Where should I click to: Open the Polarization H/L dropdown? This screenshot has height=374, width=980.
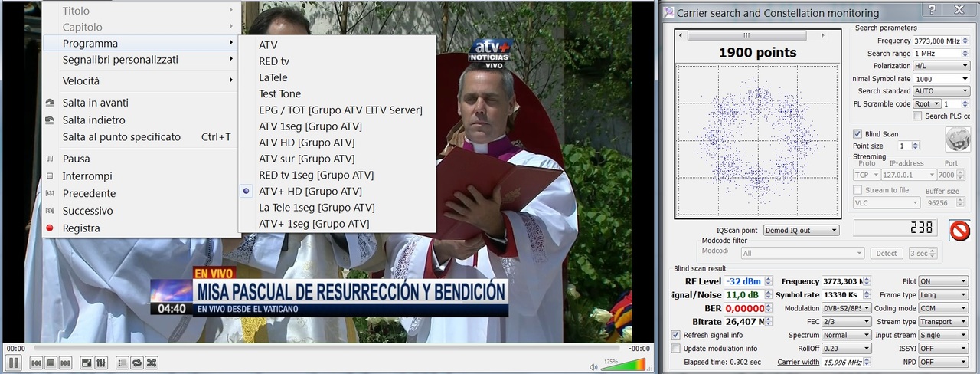coord(942,66)
